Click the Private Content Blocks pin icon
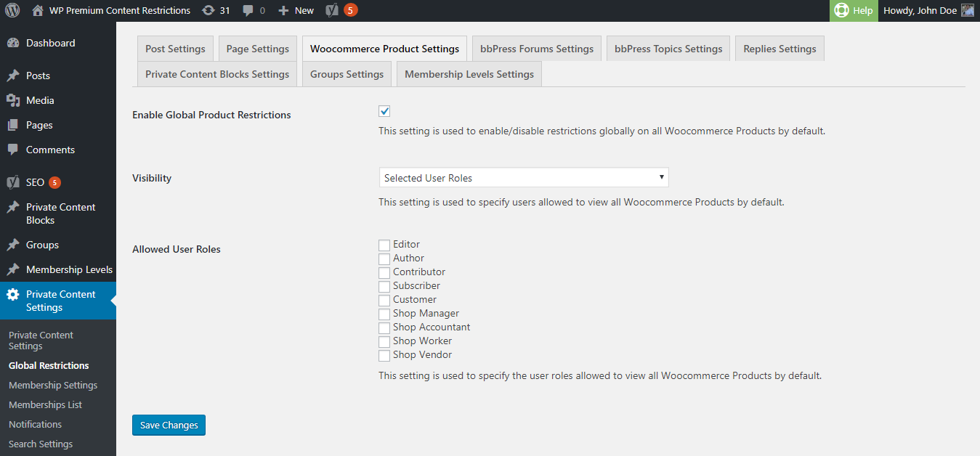Viewport: 980px width, 456px height. (13, 207)
